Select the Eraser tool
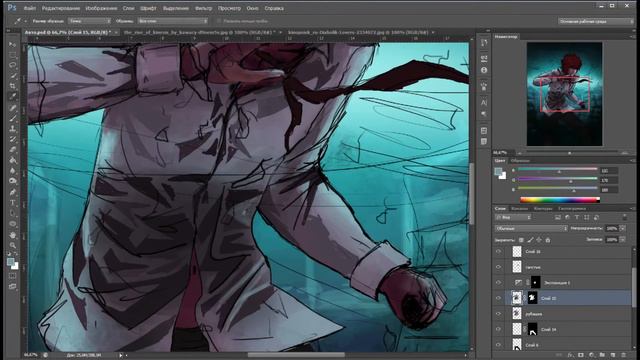This screenshot has height=360, width=640. click(13, 149)
